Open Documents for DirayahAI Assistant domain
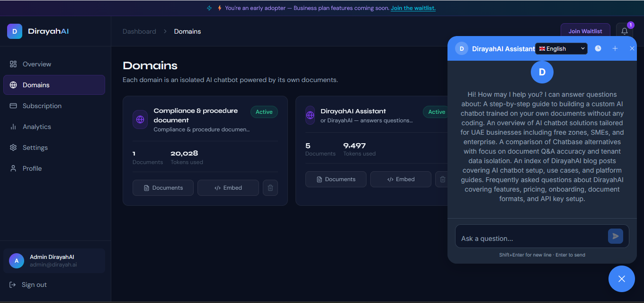Viewport: 644px width, 303px height. coord(336,179)
